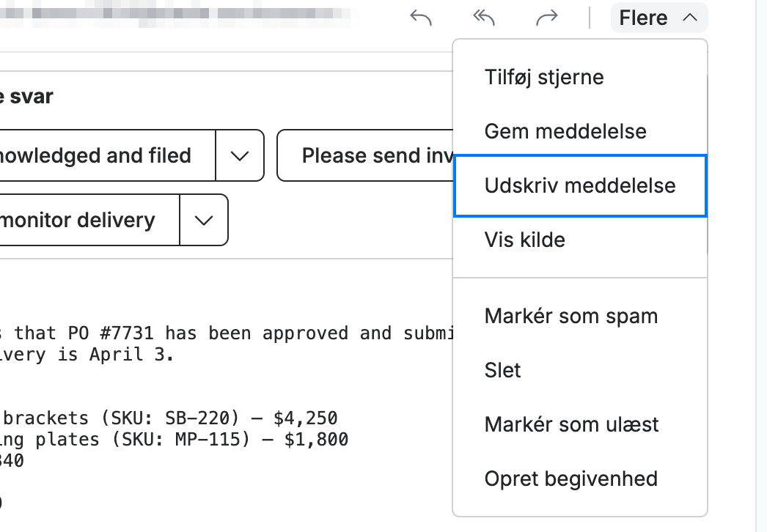Click the reply-all double arrow icon
This screenshot has height=532, width=767.
pos(484,18)
